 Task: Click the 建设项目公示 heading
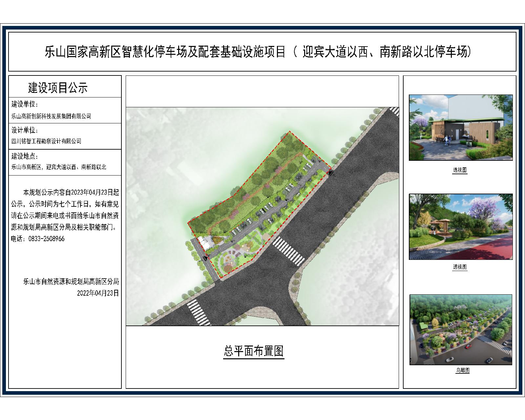click(58, 88)
